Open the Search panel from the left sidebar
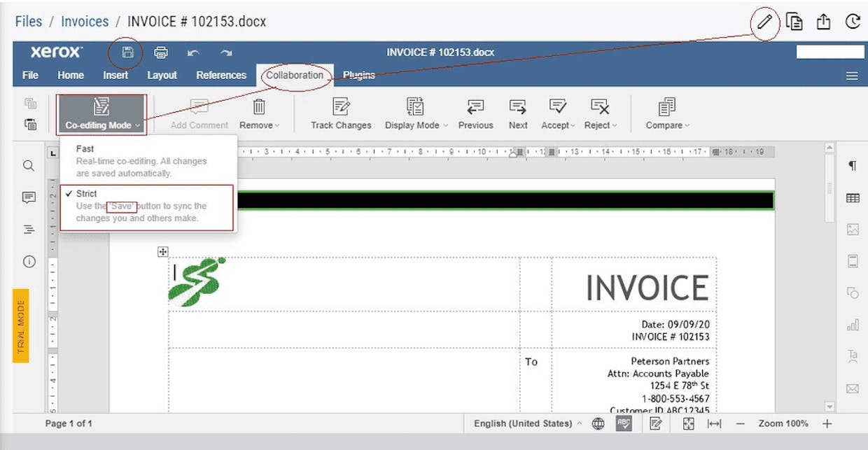The height and width of the screenshot is (450, 868). 29,166
